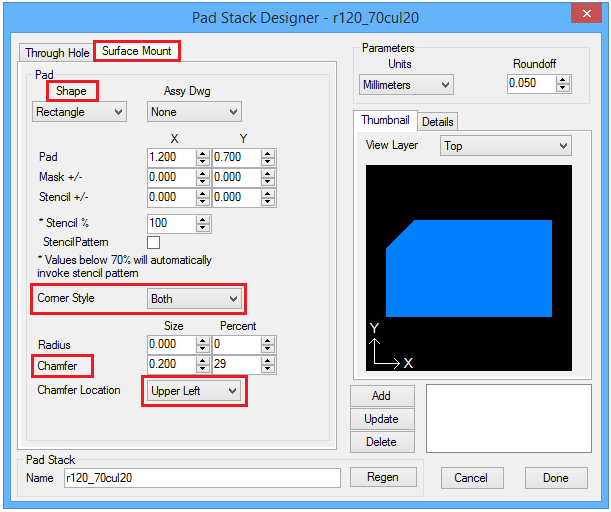Close the Pad Stack Designer window
This screenshot has height=512, width=611.
click(x=583, y=14)
